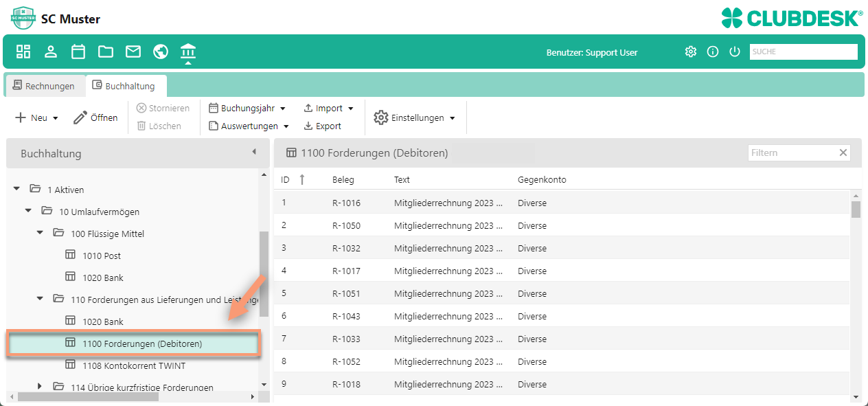Select the booking row with Beleg R-1017
The image size is (868, 406).
562,271
